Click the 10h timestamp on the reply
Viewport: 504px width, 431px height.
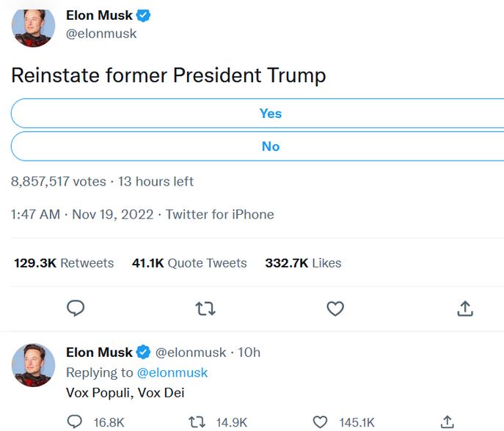click(249, 353)
